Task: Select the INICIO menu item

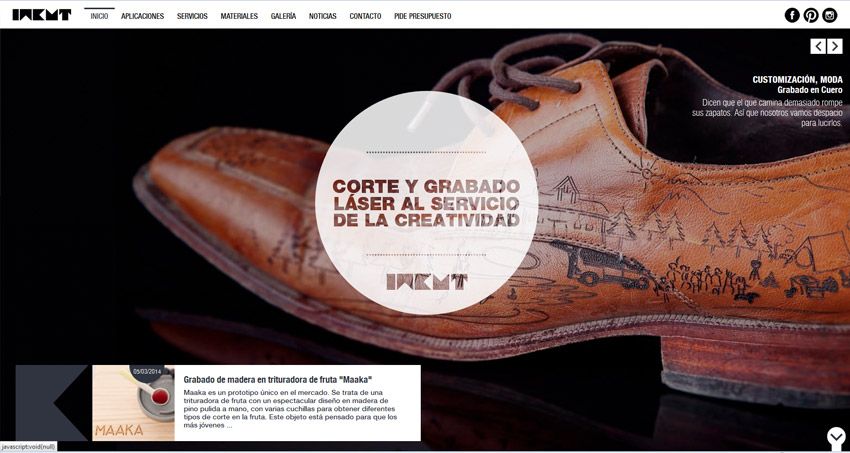Action: click(99, 16)
